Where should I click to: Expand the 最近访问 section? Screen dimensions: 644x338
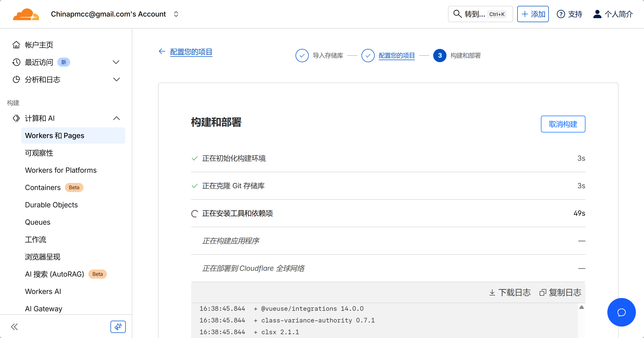(x=116, y=62)
